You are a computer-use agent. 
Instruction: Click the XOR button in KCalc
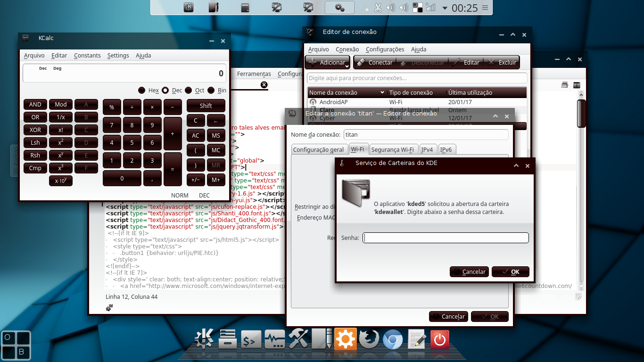35,130
